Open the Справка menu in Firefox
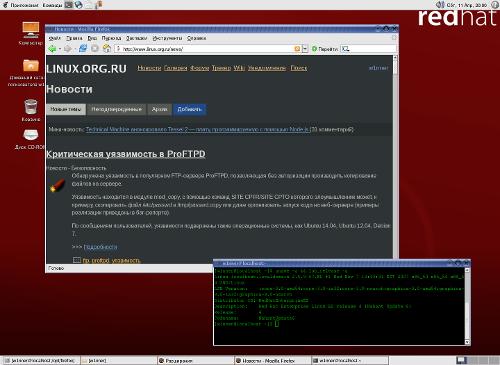 196,38
